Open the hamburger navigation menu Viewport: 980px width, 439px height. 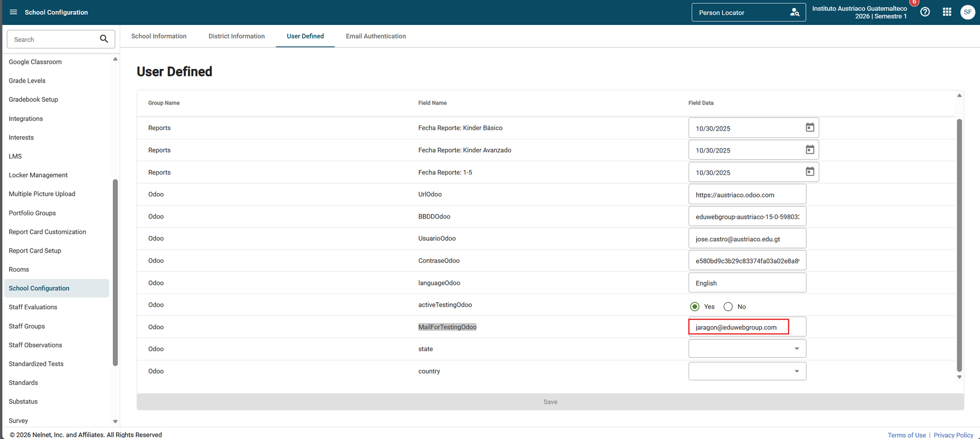tap(13, 12)
